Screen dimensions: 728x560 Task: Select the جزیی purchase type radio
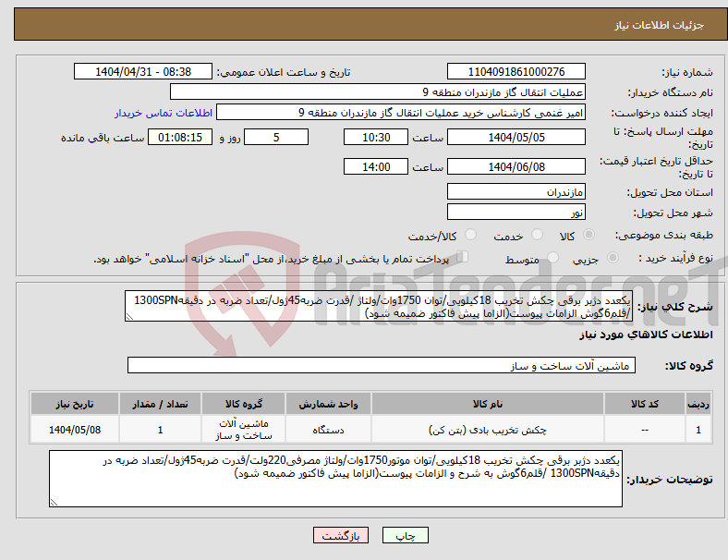(613, 257)
